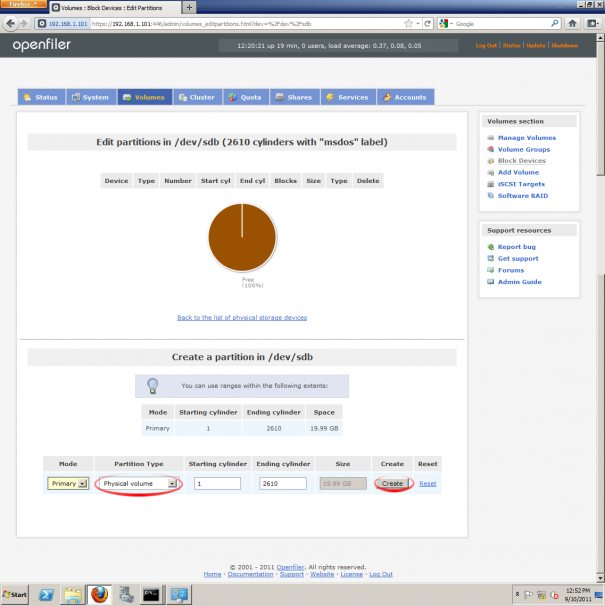Click the Starting cylinder input field
The width and height of the screenshot is (605, 606).
217,483
